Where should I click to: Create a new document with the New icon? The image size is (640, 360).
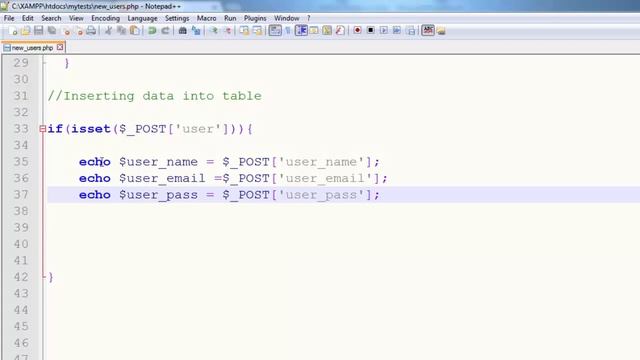13,31
